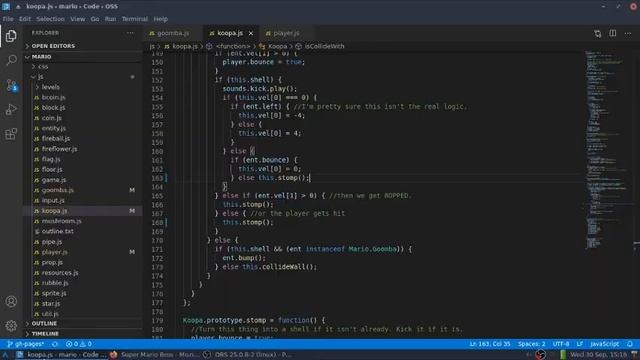
Task: Click the Open Changes icon in editor toolbar
Action: (x=598, y=33)
